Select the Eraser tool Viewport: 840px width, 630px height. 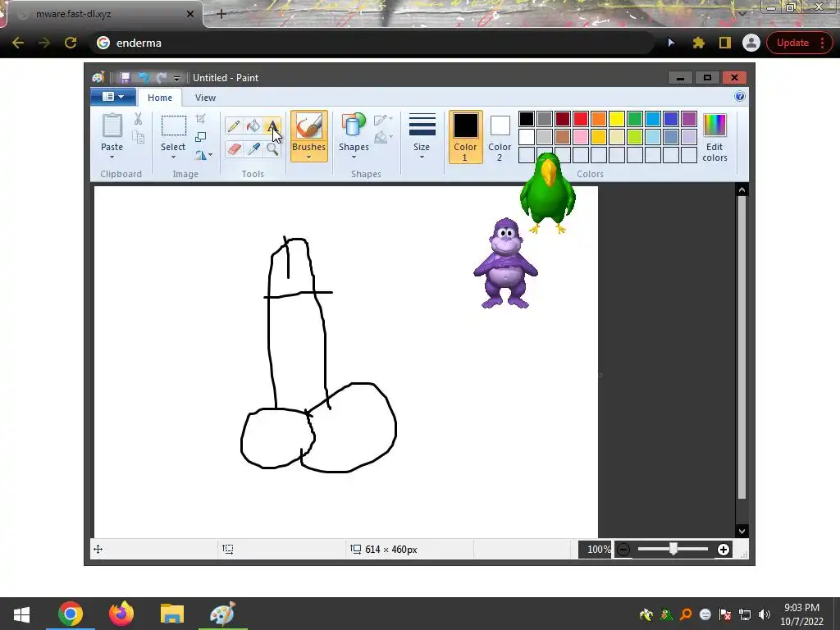tap(234, 148)
